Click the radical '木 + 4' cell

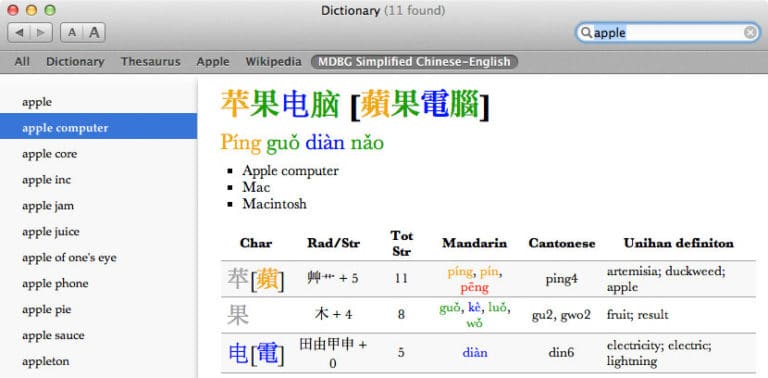pos(333,314)
